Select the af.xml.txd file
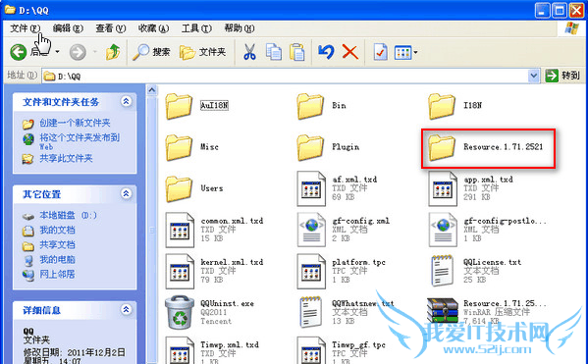 coord(337,188)
